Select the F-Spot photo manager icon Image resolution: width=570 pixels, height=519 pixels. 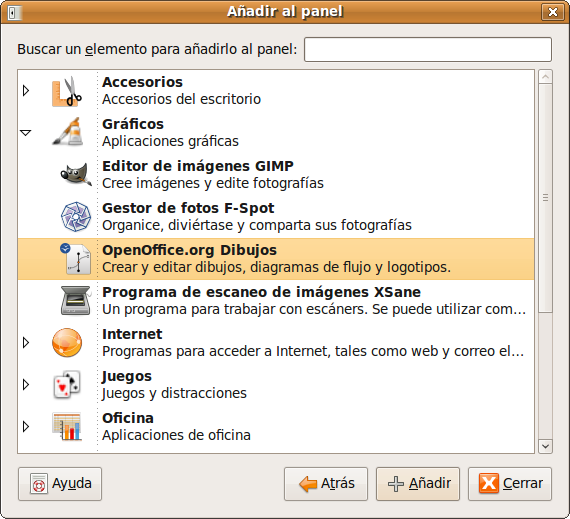tap(76, 217)
